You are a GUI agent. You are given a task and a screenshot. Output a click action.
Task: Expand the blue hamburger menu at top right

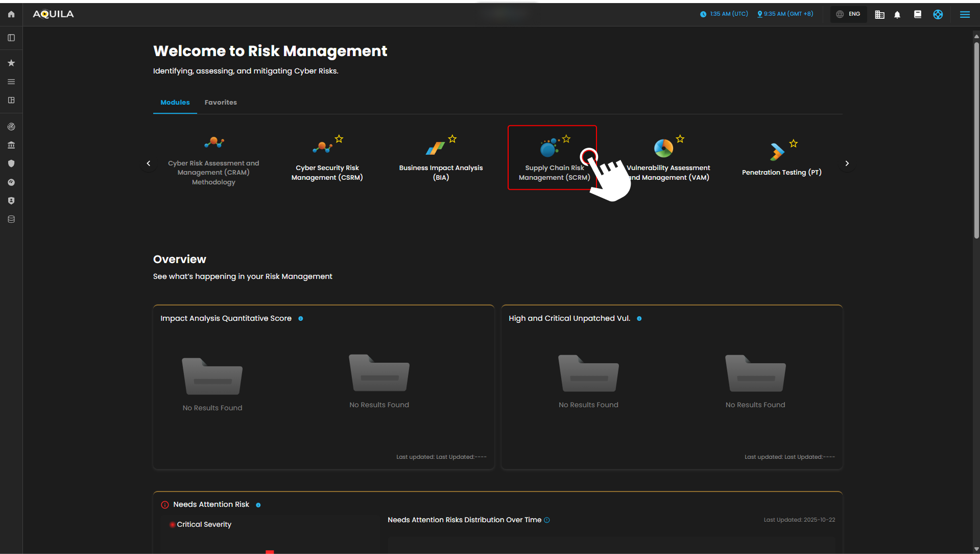[965, 14]
